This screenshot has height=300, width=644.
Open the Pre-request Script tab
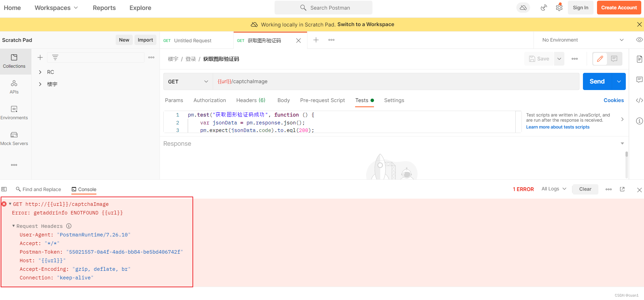(x=323, y=100)
